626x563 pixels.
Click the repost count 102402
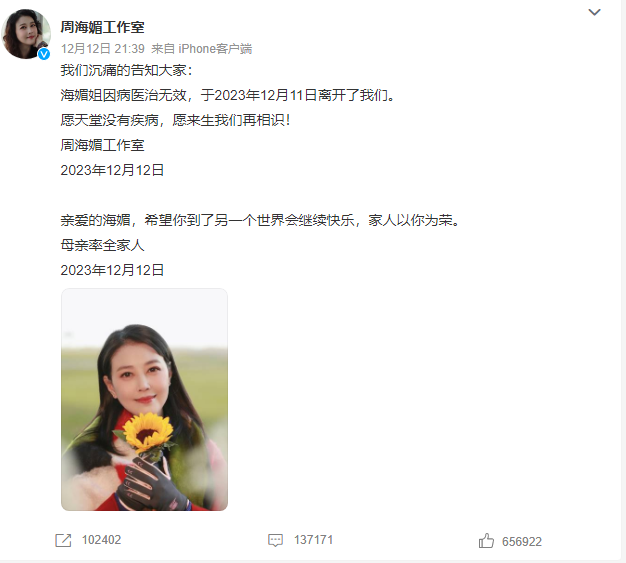(x=101, y=540)
